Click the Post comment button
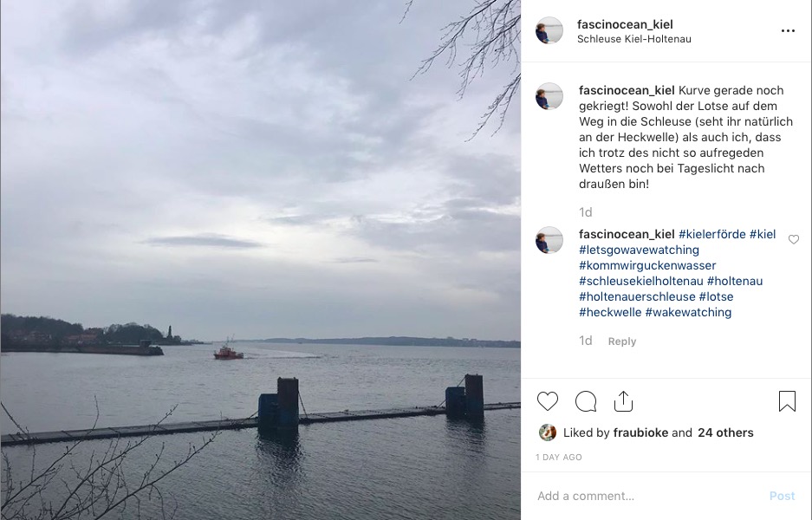Image resolution: width=812 pixels, height=520 pixels. [x=782, y=496]
